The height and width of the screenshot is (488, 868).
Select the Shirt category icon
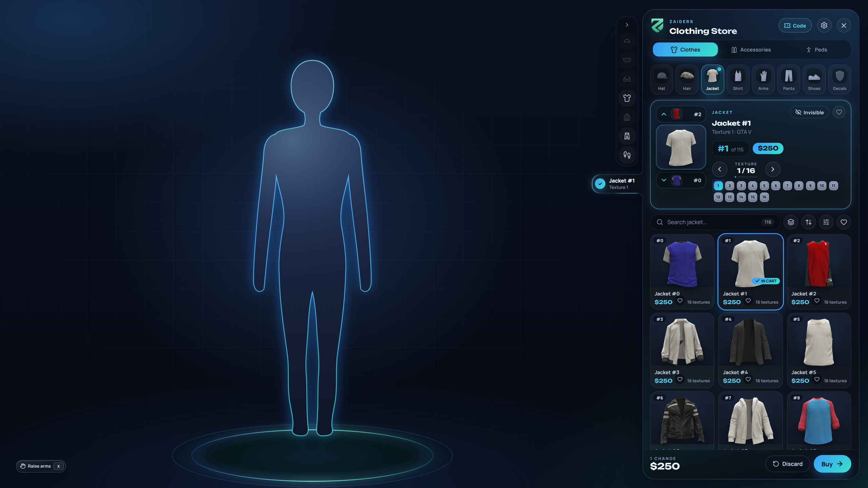tap(738, 80)
